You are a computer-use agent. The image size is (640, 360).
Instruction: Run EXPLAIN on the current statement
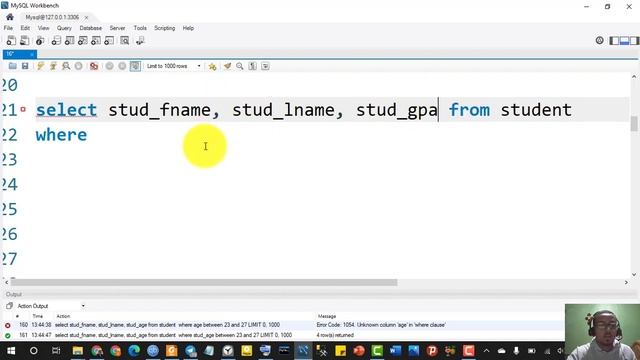[x=66, y=66]
